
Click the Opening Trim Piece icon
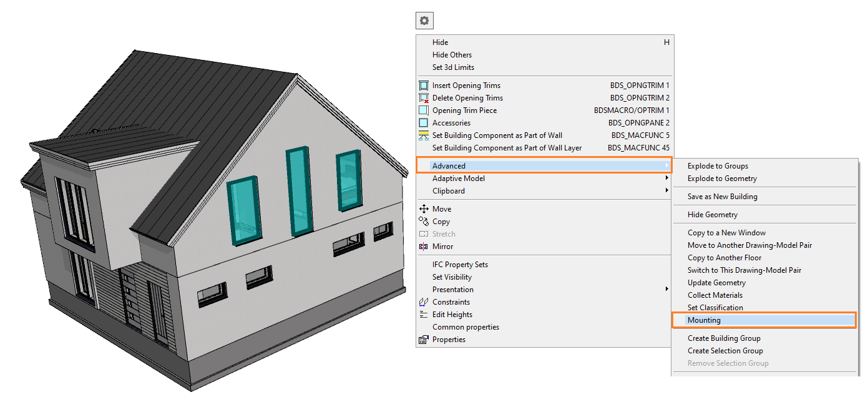[424, 110]
